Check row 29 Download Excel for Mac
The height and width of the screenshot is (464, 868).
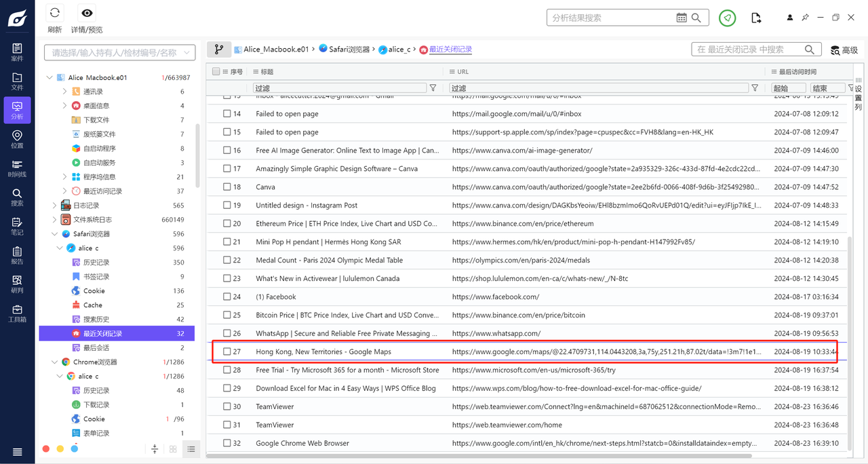click(x=227, y=389)
